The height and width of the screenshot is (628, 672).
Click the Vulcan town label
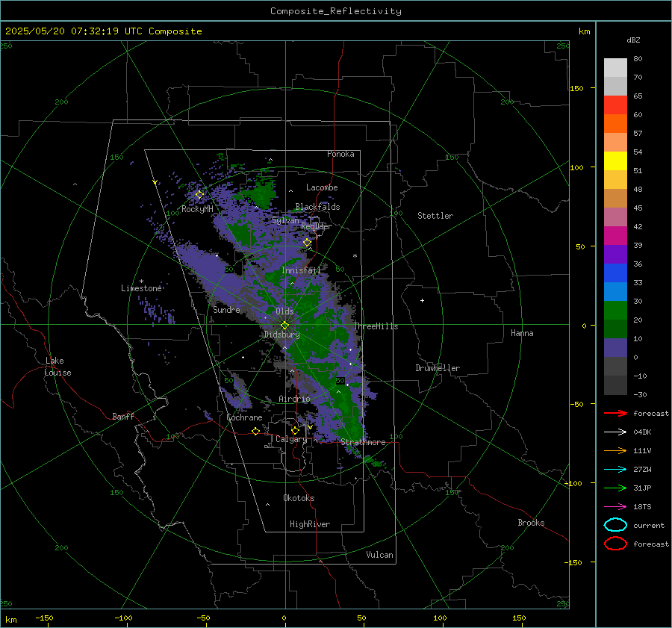380,555
